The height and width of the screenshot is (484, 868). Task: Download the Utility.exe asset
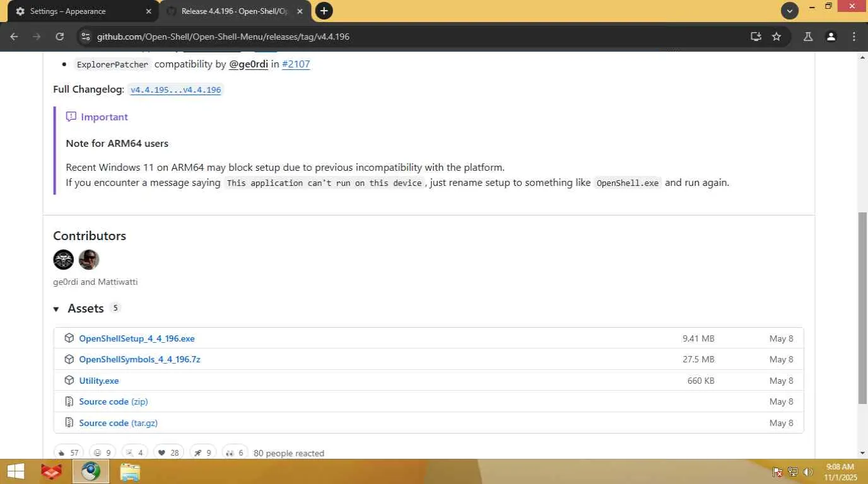click(99, 381)
